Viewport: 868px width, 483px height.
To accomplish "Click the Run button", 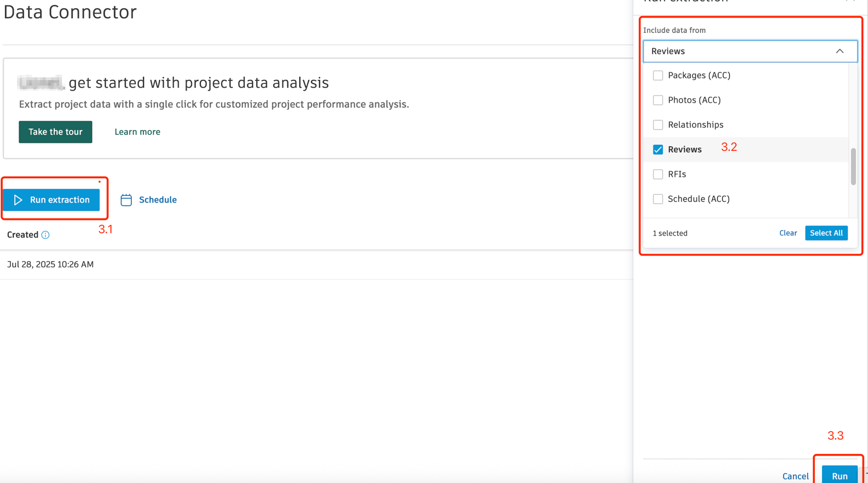I will 839,475.
